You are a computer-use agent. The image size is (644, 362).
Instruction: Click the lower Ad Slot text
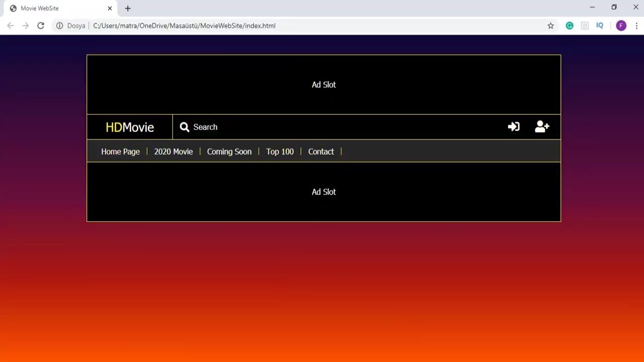pyautogui.click(x=324, y=192)
